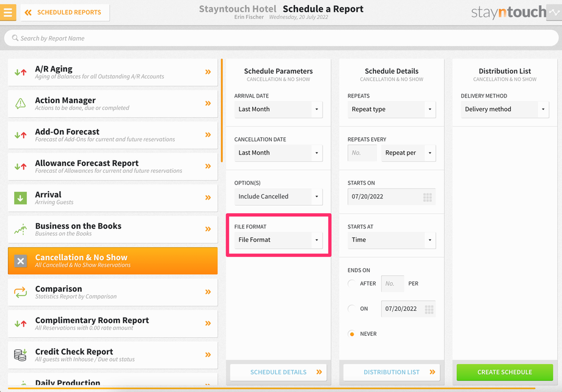The image size is (562, 392).
Task: Click the Complimentary Room Report arrows icon
Action: [20, 324]
